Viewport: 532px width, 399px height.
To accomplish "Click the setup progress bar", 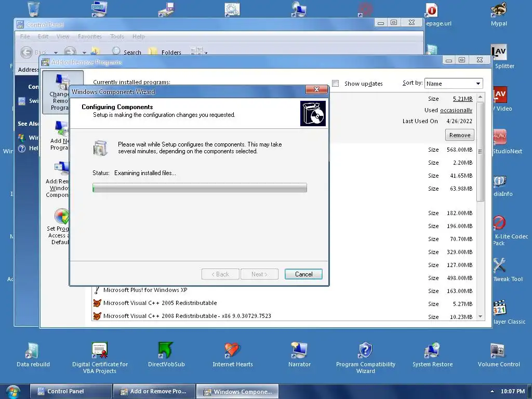I will point(199,188).
